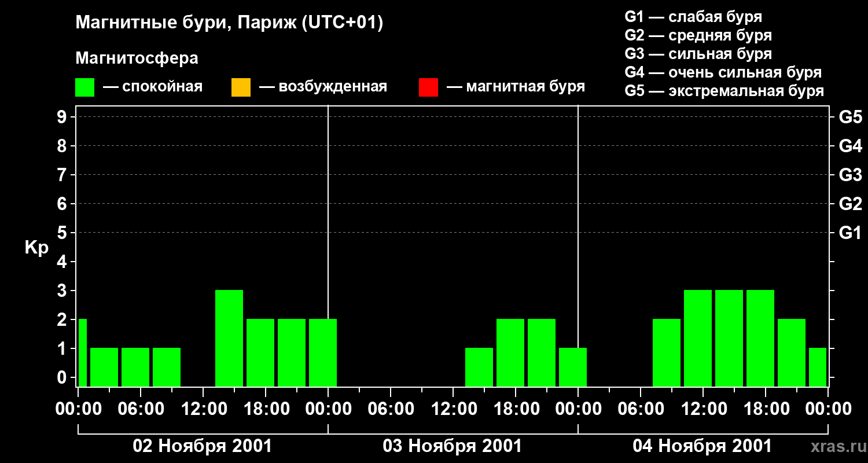868x463 pixels.
Task: Select the 16:00–19:00 Kp 2 bar on 03 Ноября
Action: coord(510,352)
